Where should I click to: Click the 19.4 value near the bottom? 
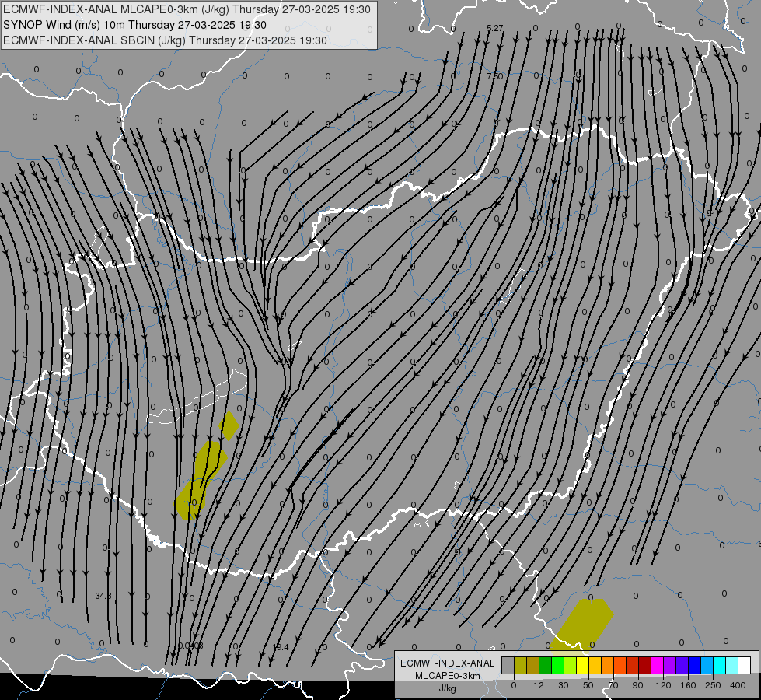(281, 647)
